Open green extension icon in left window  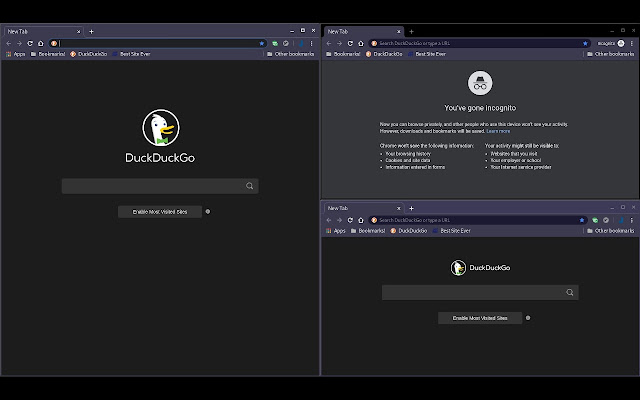click(x=275, y=43)
